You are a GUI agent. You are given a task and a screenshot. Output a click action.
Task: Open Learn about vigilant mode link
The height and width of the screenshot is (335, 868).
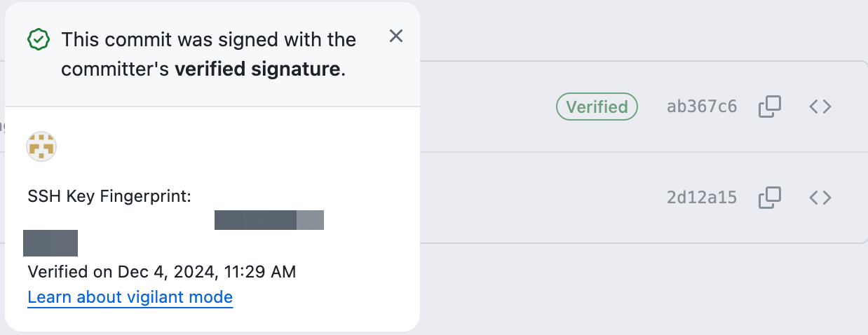point(130,297)
